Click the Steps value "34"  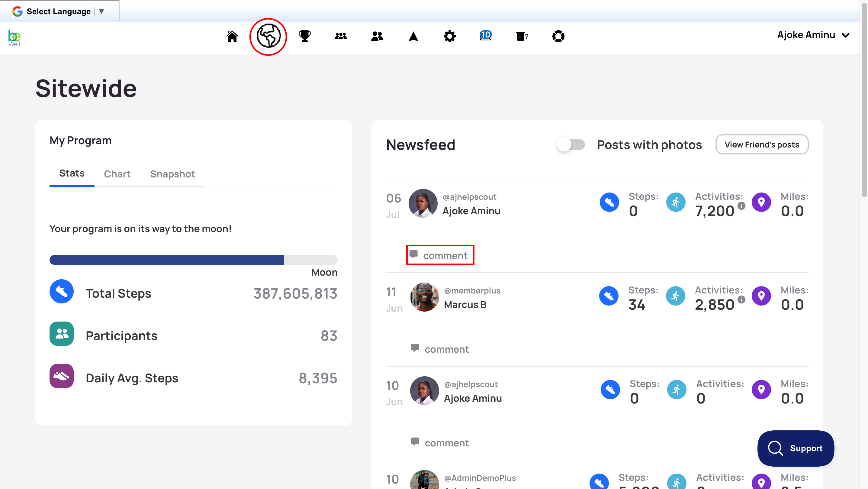tap(637, 305)
